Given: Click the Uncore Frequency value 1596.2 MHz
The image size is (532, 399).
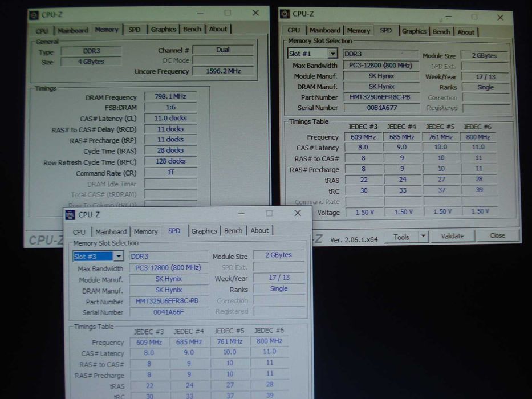Looking at the screenshot, I should [x=223, y=71].
